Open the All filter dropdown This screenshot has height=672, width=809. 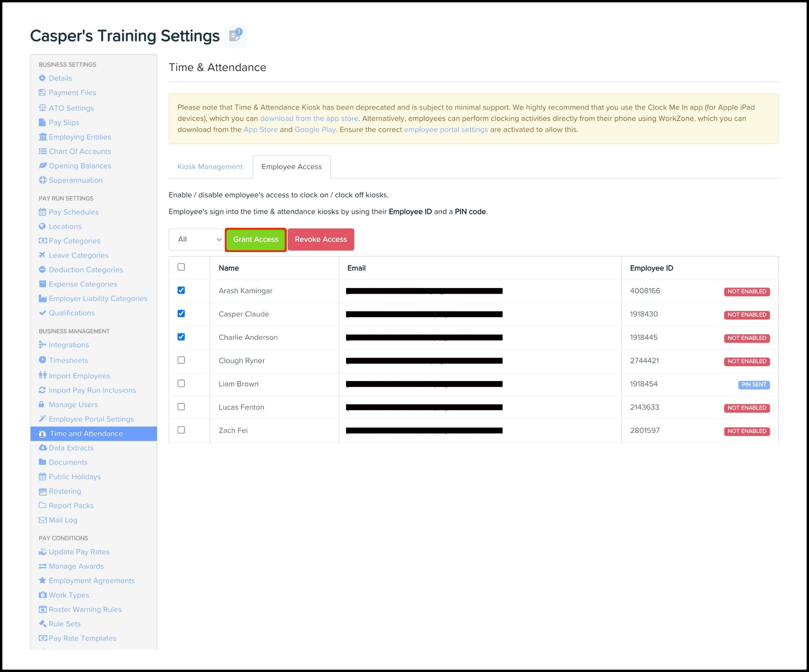[x=196, y=239]
